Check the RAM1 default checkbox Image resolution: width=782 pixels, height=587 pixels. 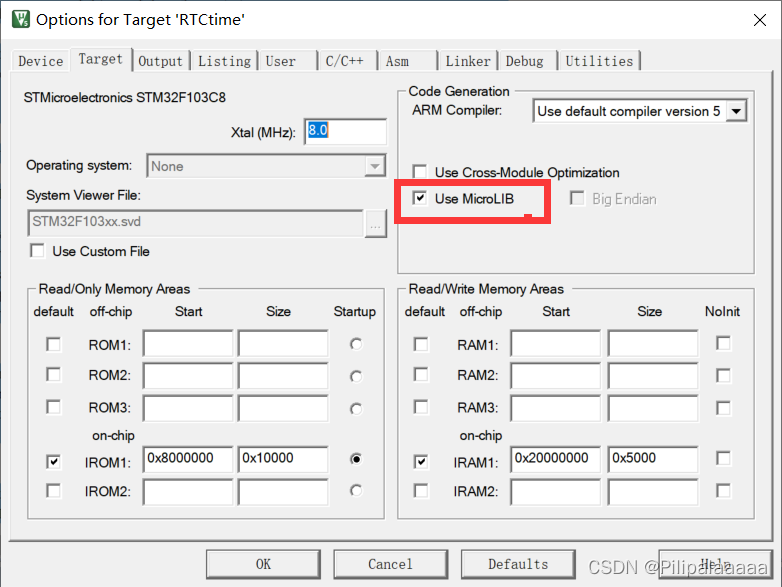click(x=421, y=344)
